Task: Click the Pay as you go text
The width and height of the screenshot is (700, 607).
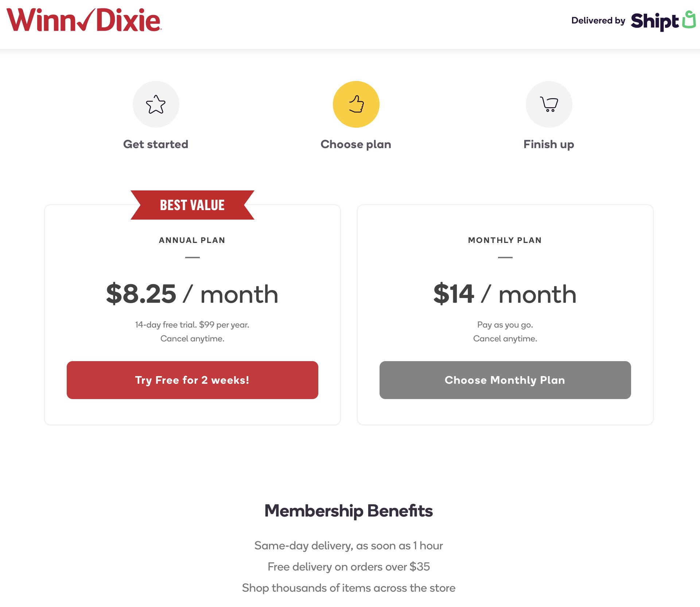Action: point(505,325)
